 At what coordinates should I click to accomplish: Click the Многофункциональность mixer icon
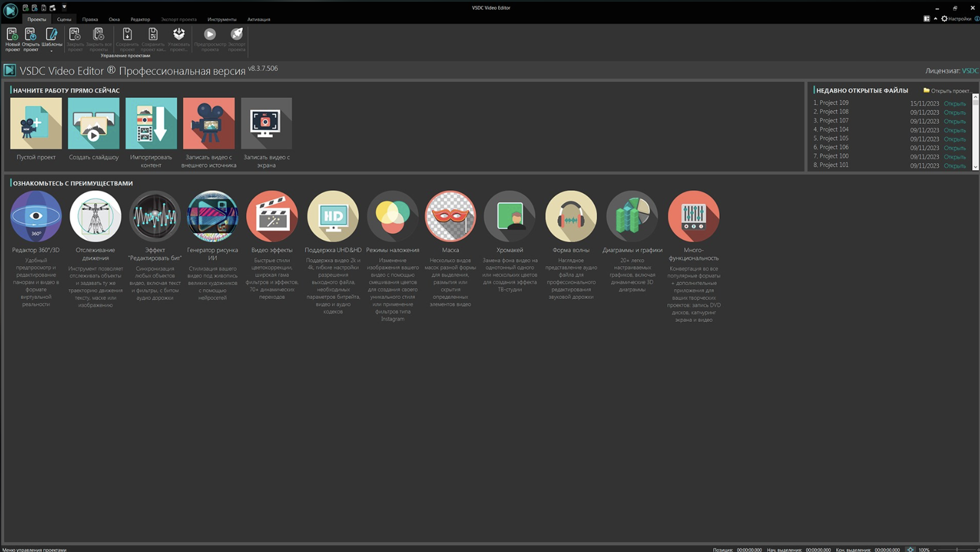693,216
